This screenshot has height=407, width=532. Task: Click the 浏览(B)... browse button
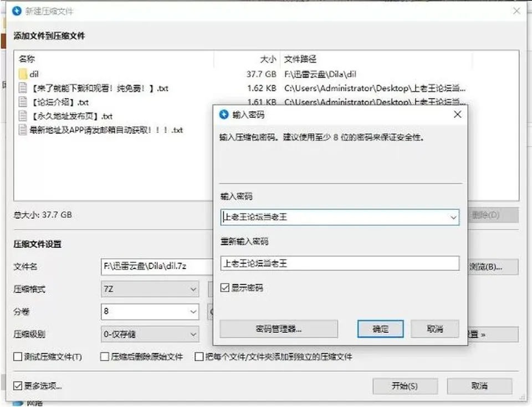tap(492, 267)
